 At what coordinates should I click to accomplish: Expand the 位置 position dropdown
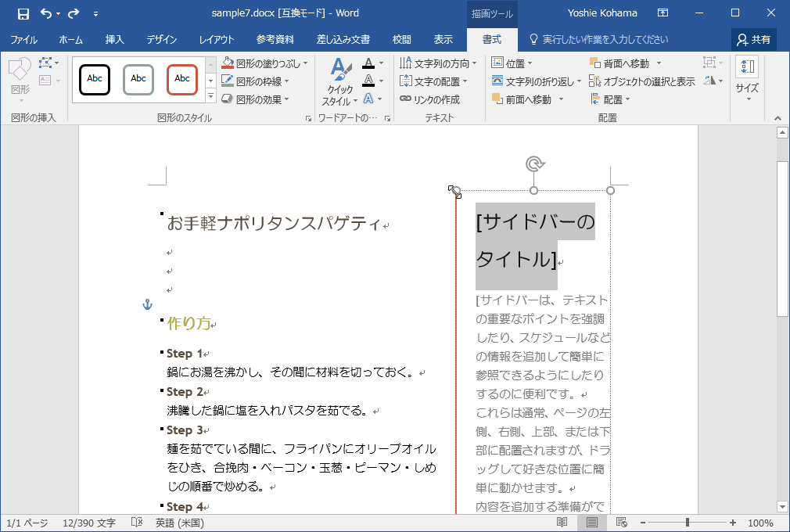coord(530,63)
